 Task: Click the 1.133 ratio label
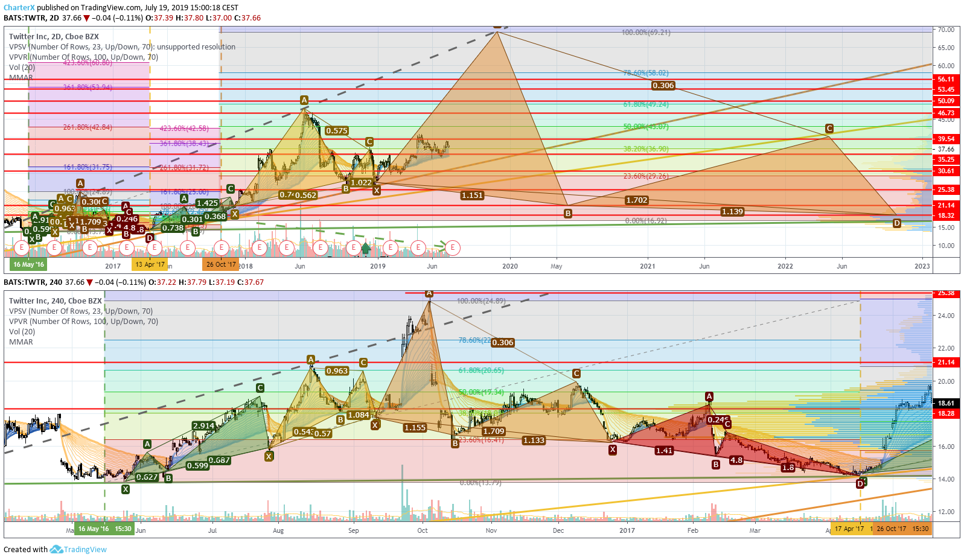[534, 440]
